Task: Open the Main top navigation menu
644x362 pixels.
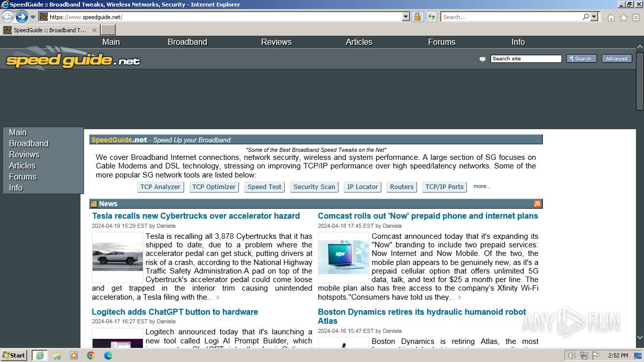Action: [111, 42]
